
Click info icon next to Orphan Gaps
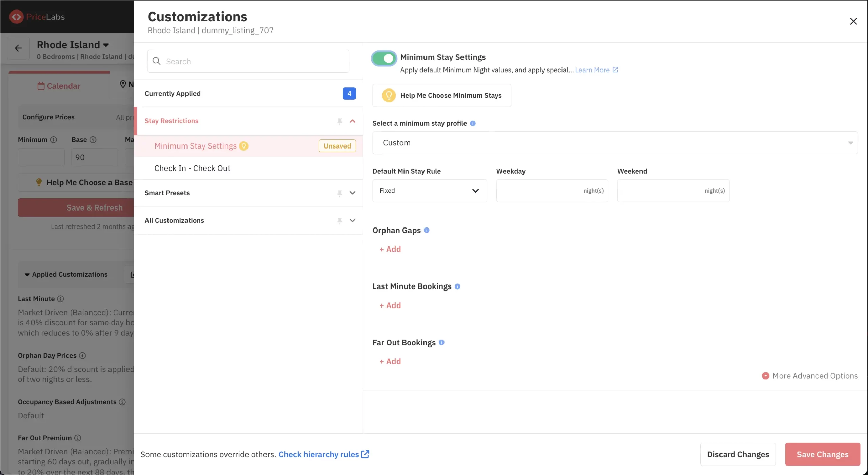point(427,230)
